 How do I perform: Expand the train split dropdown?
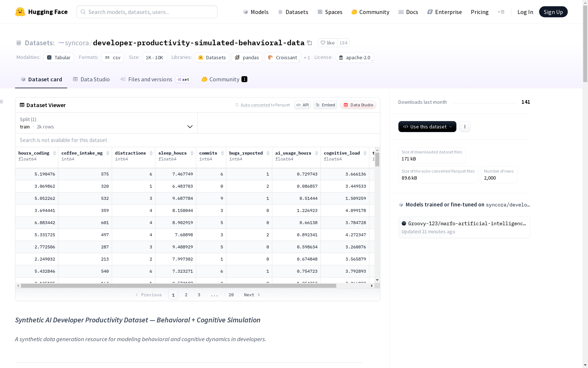(x=107, y=123)
